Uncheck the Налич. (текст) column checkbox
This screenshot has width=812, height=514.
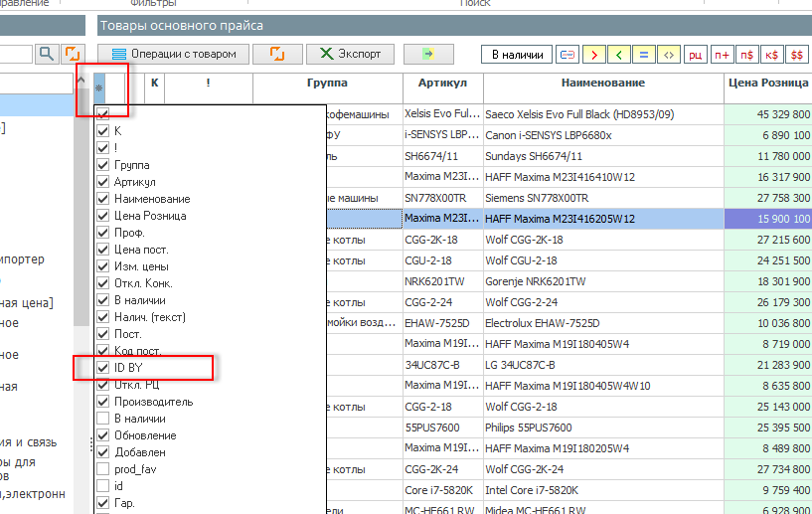pyautogui.click(x=103, y=317)
